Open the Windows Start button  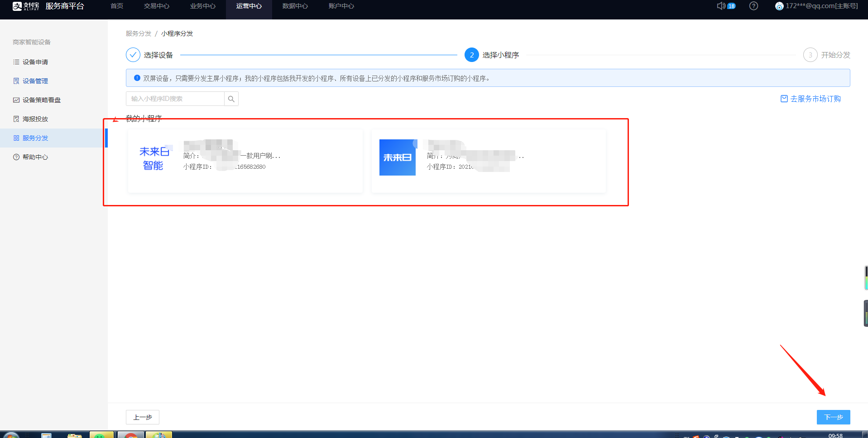[12, 435]
